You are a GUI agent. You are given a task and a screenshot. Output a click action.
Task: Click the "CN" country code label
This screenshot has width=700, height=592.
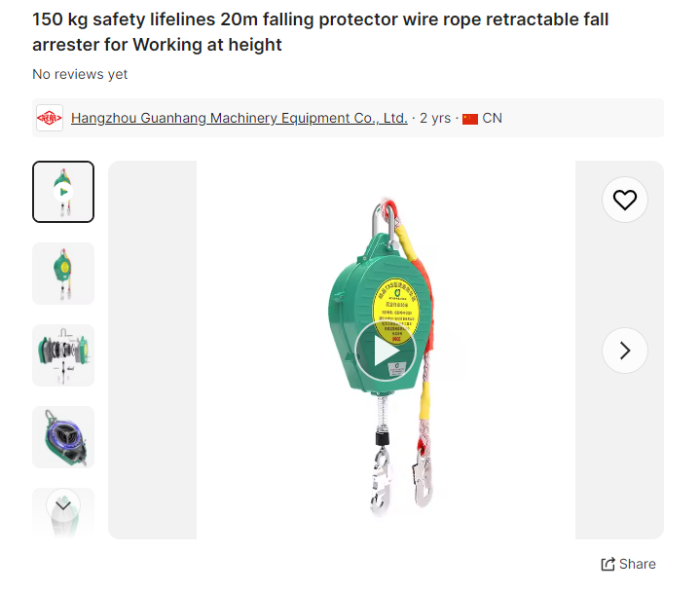[x=493, y=118]
